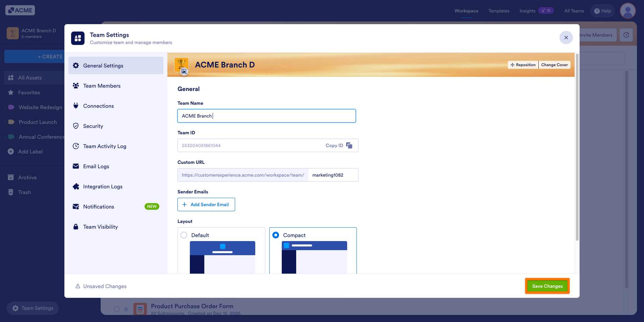Click the Change Cover button
The height and width of the screenshot is (322, 644).
(554, 65)
